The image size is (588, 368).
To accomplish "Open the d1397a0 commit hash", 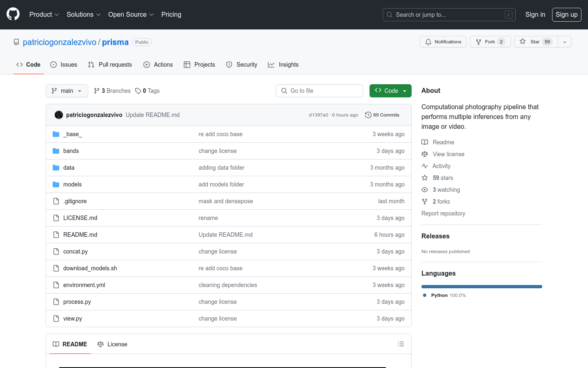I will 318,115.
